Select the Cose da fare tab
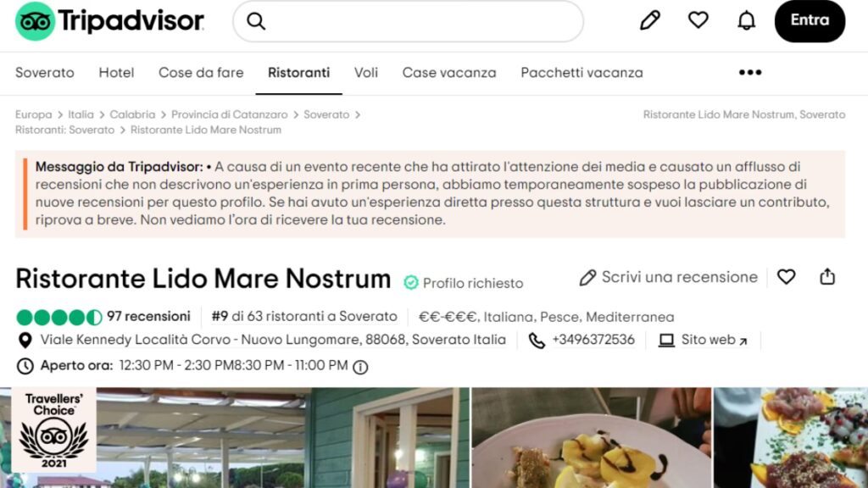Screen dimensions: 868x488 point(201,73)
